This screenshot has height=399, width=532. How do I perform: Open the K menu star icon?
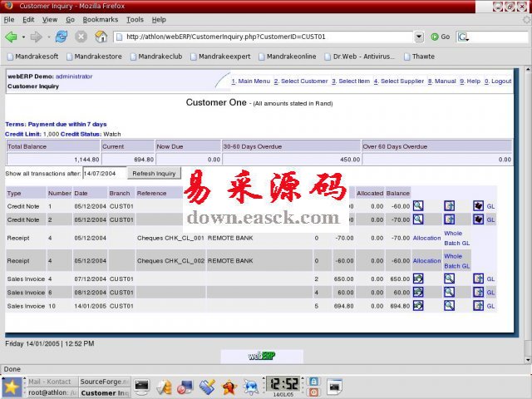tap(11, 387)
